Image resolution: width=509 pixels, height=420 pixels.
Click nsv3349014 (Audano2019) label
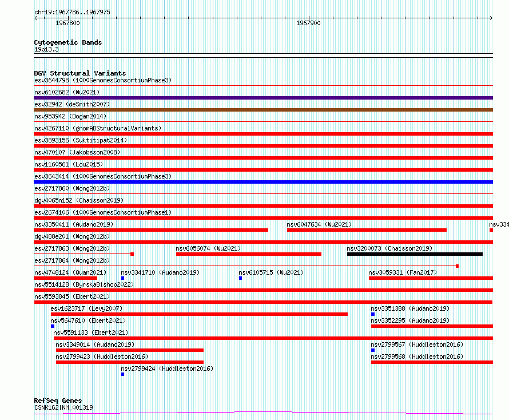coord(95,344)
